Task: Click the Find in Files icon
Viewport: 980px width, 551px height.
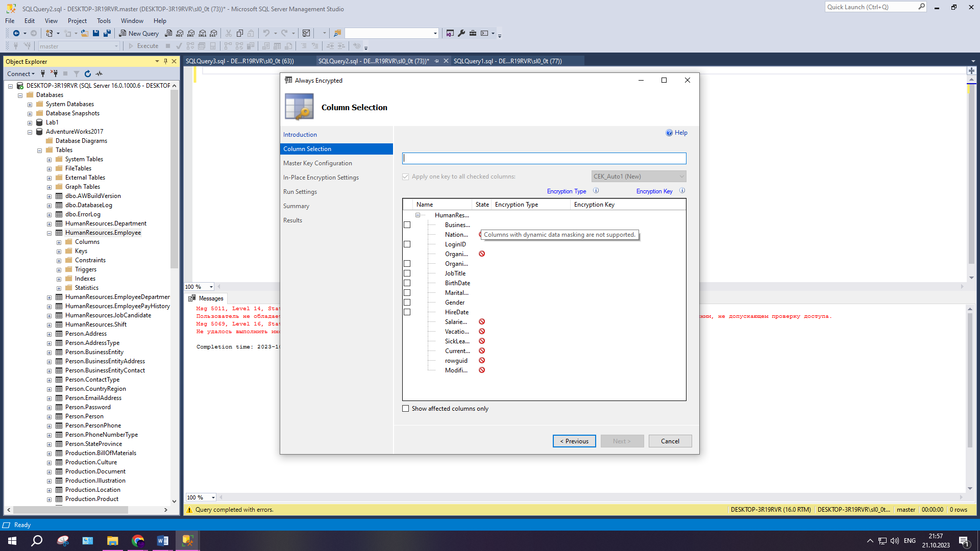Action: (x=337, y=33)
